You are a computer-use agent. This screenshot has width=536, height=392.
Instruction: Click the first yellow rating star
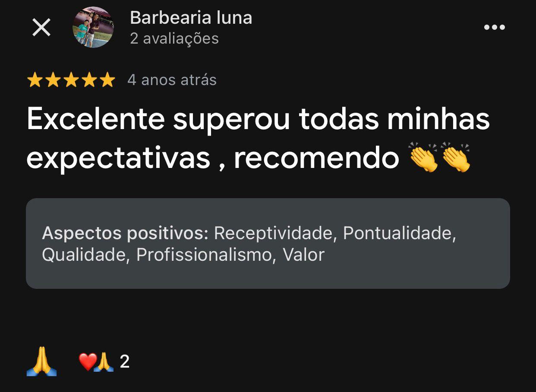point(34,80)
